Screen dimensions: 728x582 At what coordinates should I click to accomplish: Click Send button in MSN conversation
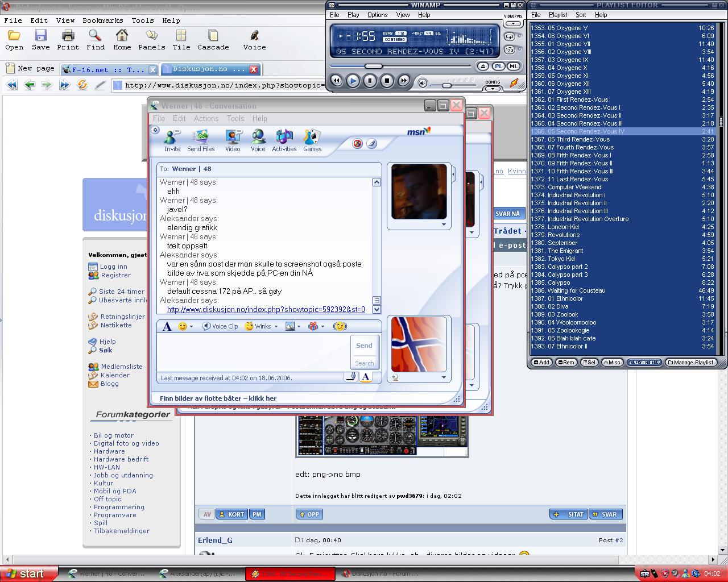click(364, 346)
